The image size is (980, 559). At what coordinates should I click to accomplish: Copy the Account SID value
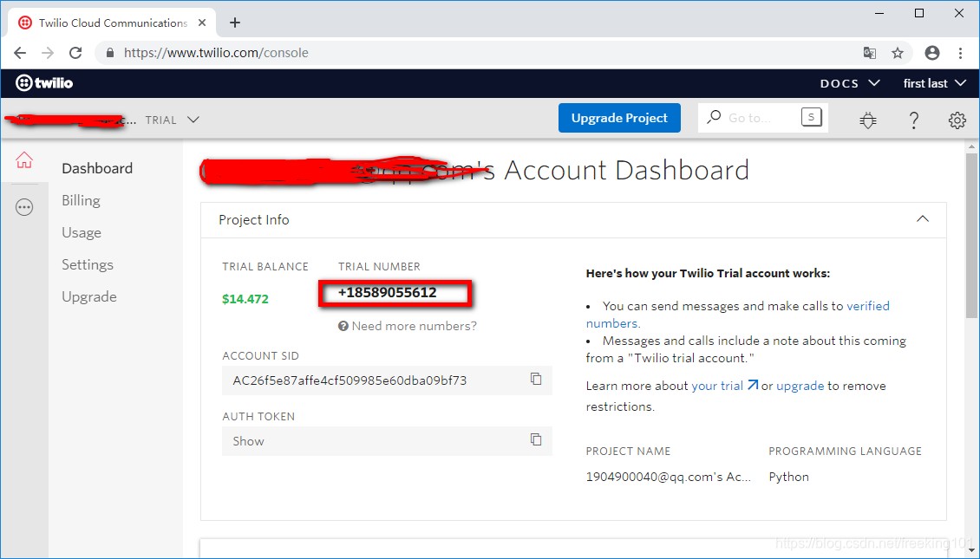tap(536, 379)
